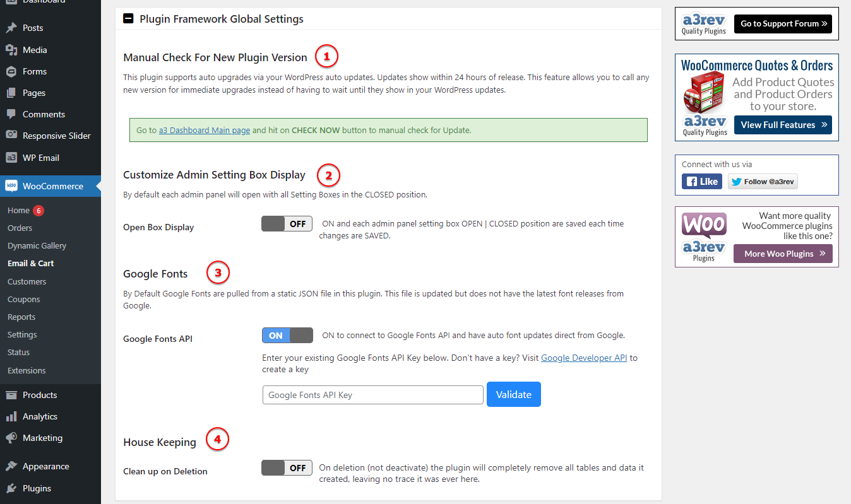The height and width of the screenshot is (504, 851).
Task: Click the Home notification badge 6
Action: tap(39, 210)
